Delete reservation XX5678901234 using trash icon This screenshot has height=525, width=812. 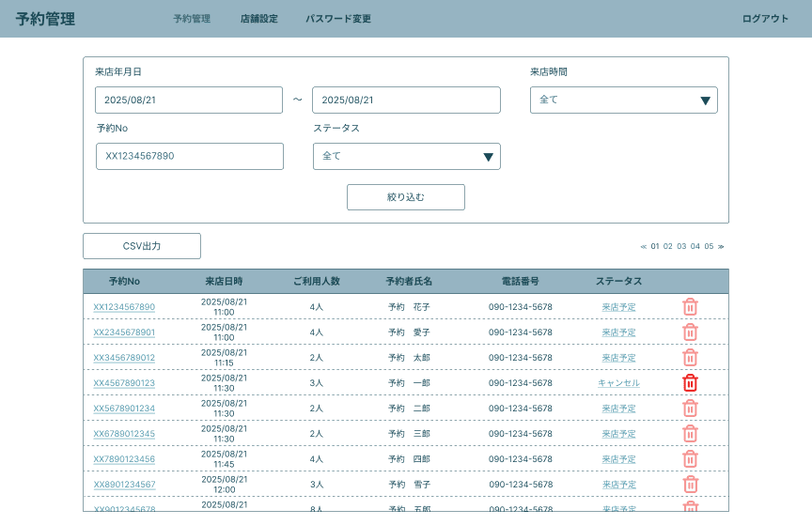pos(690,409)
